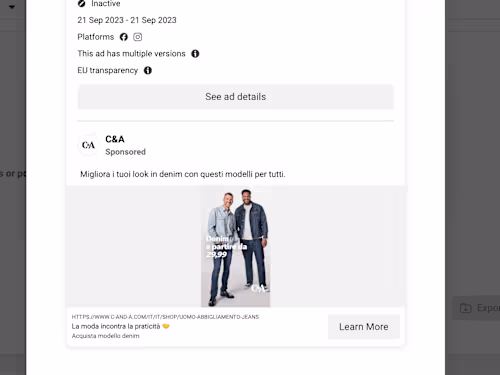Viewport: 500px width, 375px height.
Task: Click the Facebook platform icon
Action: click(124, 37)
